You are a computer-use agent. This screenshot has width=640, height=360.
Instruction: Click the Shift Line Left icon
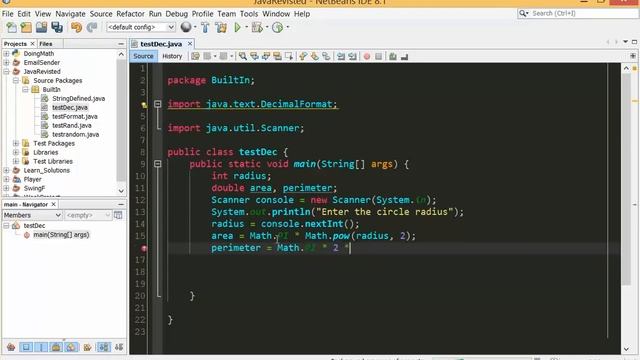341,56
